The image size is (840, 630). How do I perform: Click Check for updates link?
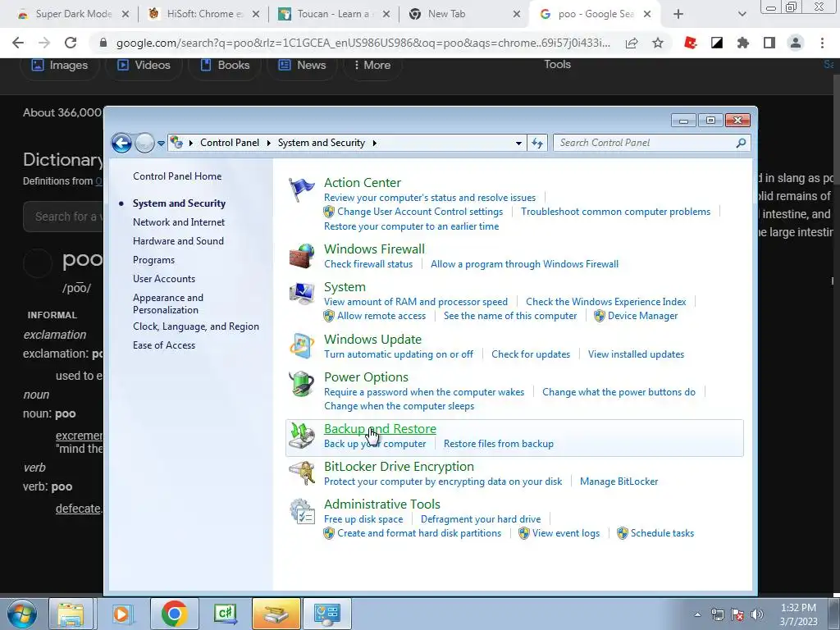(x=531, y=354)
